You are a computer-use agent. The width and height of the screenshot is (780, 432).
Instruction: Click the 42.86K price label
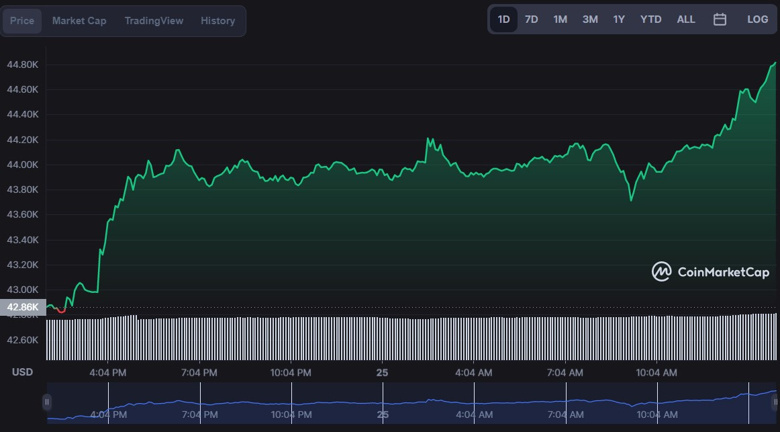[x=23, y=307]
